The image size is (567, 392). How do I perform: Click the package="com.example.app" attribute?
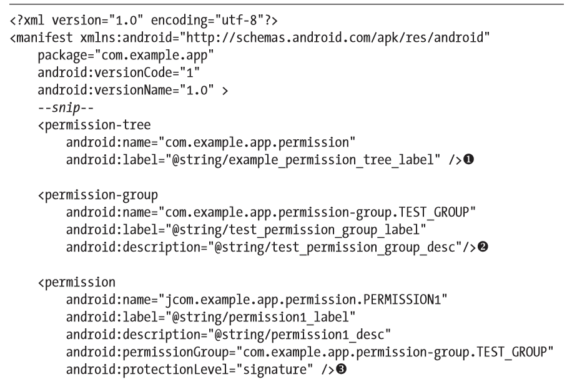[x=126, y=56]
